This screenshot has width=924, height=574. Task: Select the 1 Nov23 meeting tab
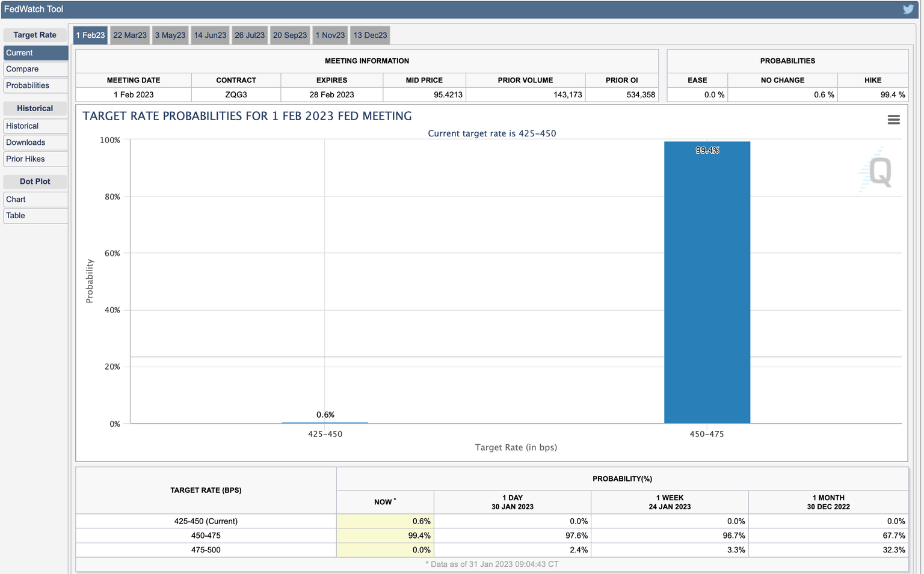(x=330, y=35)
